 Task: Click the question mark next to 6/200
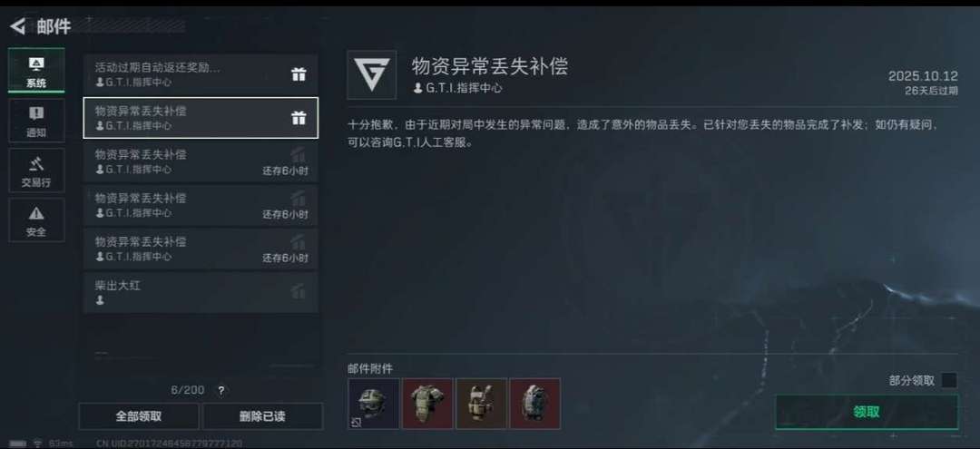click(220, 391)
